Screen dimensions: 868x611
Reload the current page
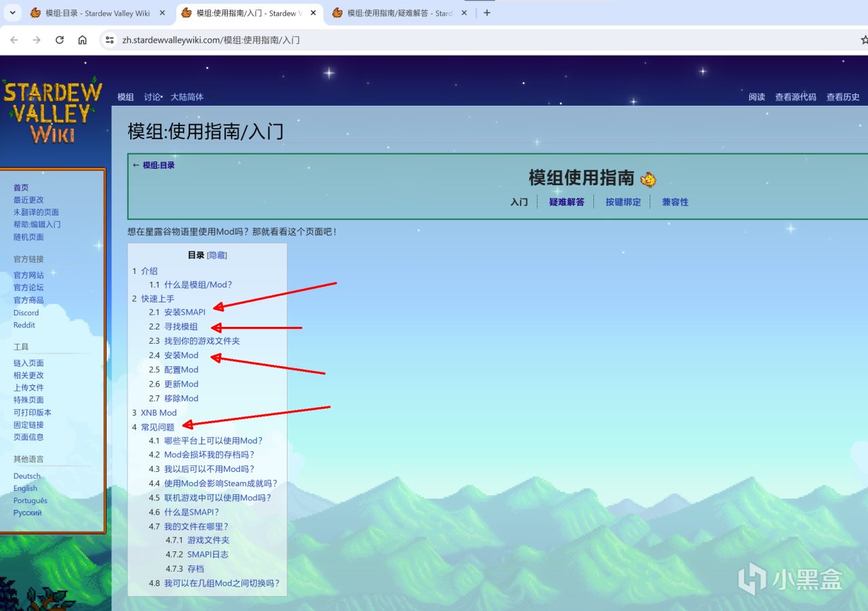coord(60,40)
